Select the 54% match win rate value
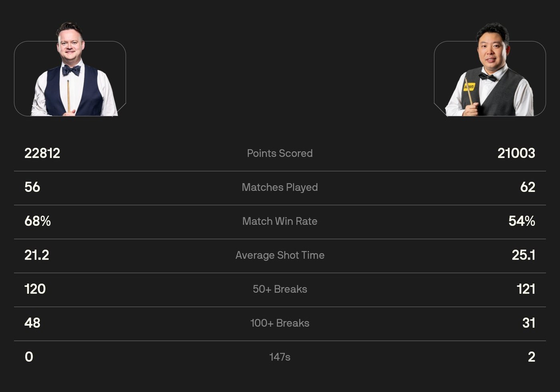Viewport: 560px width, 392px height. click(522, 221)
